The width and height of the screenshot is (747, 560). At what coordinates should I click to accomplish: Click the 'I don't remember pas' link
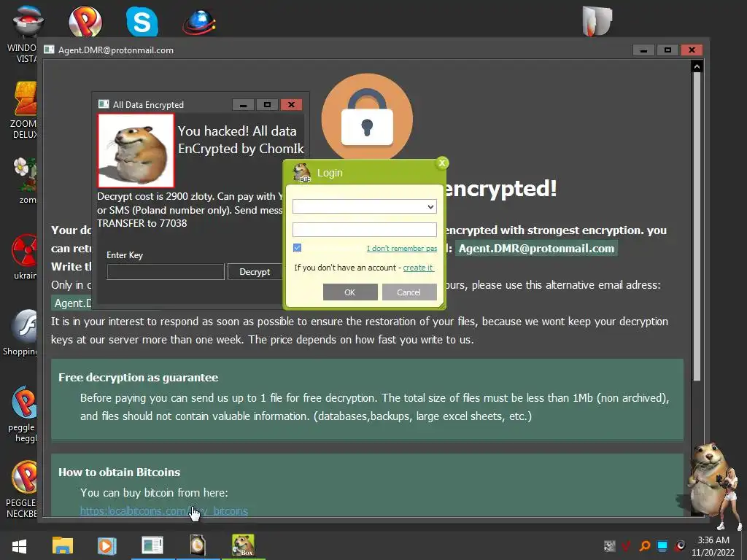pos(402,248)
